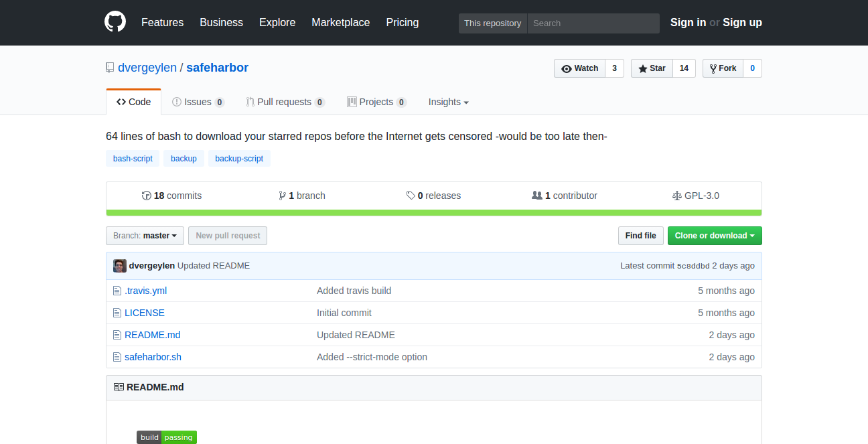This screenshot has width=868, height=444.
Task: Open Updated README message in README.md row
Action: (356, 335)
